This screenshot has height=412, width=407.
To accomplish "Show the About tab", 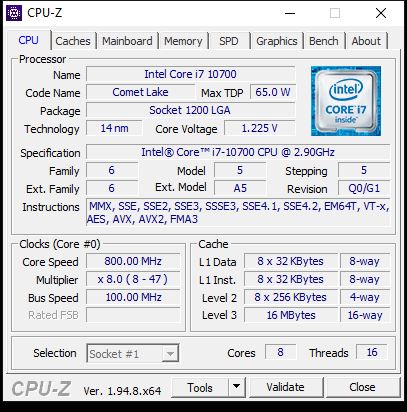I will pyautogui.click(x=366, y=41).
